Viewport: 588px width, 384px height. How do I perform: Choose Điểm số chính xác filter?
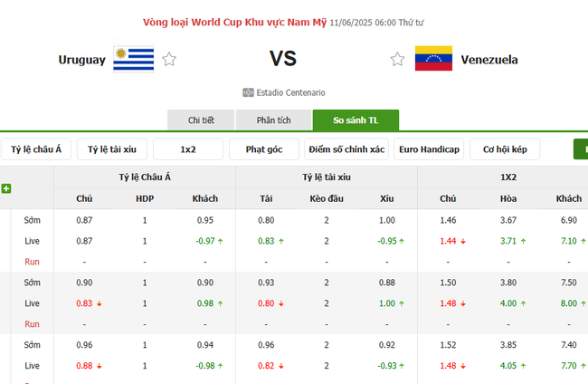(x=346, y=149)
